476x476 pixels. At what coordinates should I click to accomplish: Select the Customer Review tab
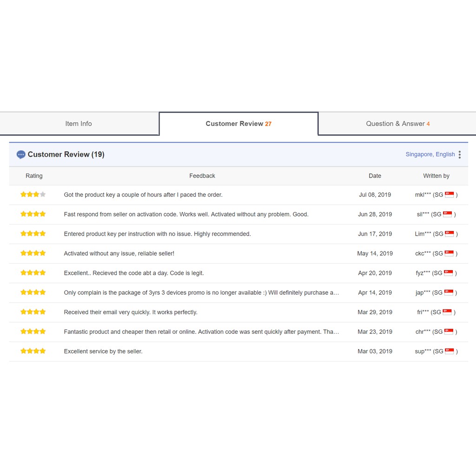(x=238, y=124)
